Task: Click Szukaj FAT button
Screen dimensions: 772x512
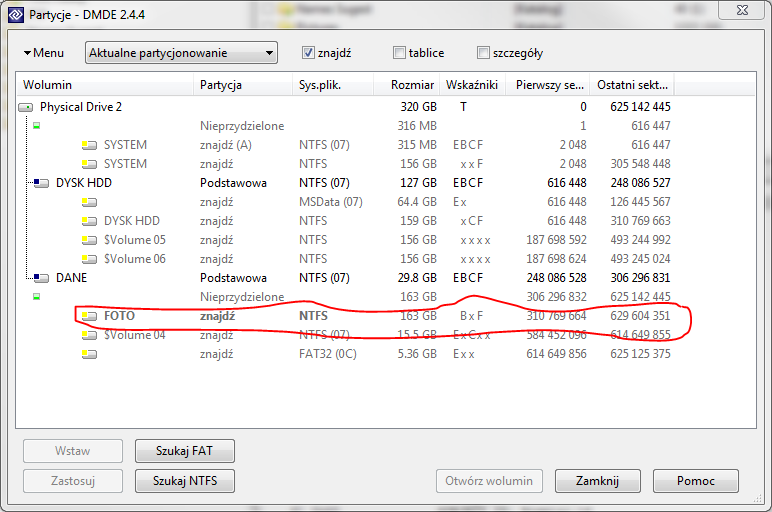Action: point(185,451)
